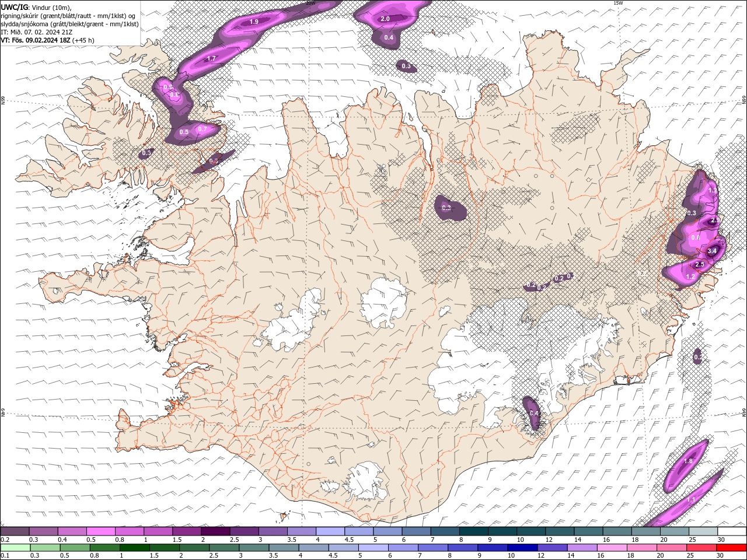747x560 pixels.
Task: Select bottom-row red swatch between 25 and 30
Action: click(701, 548)
